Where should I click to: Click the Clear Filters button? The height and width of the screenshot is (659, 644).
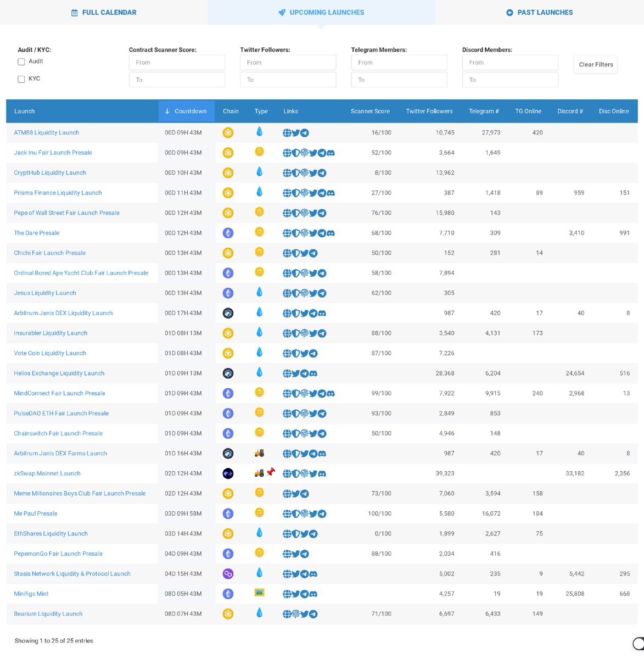coord(595,64)
